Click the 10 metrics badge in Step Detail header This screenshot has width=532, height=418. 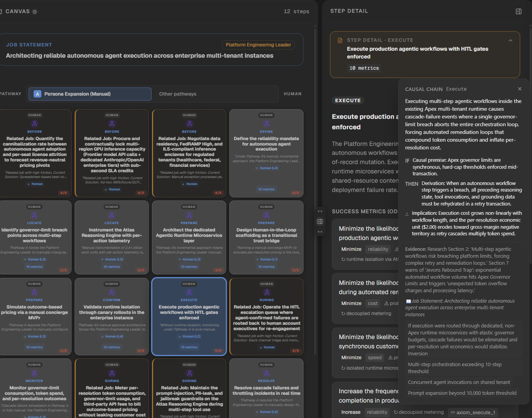[x=364, y=68]
